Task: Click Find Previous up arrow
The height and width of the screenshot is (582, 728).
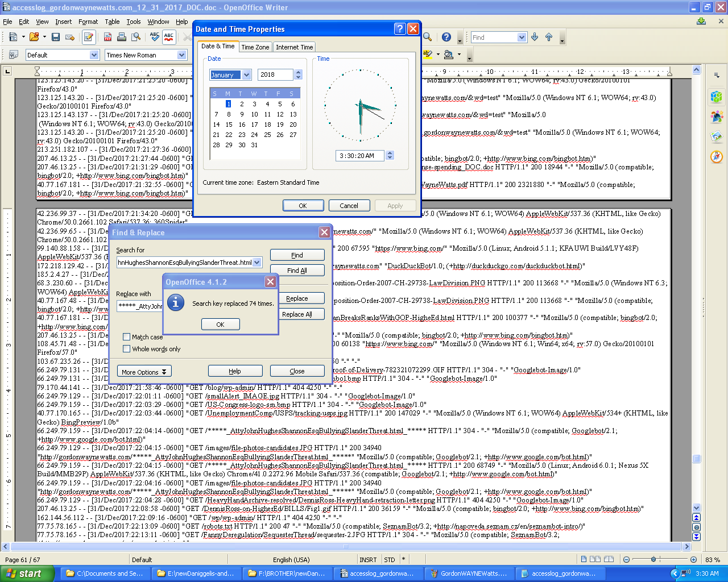Action: 549,37
